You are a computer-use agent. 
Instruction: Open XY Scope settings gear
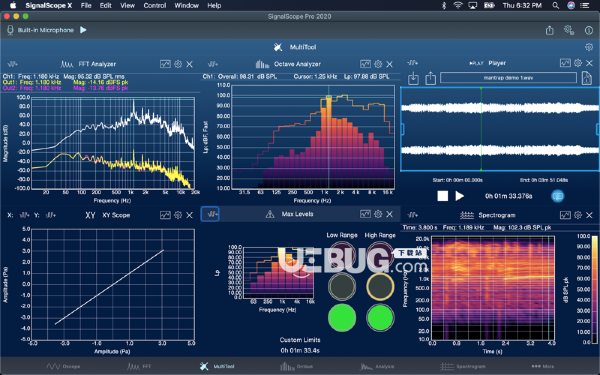[x=178, y=215]
